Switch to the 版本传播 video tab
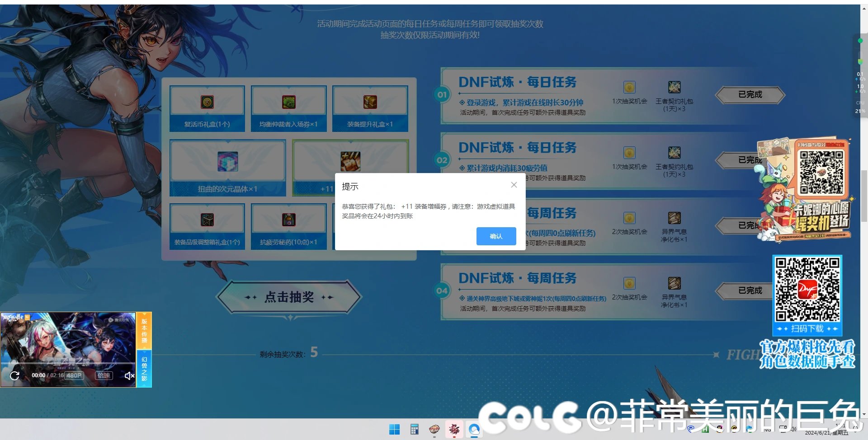The width and height of the screenshot is (868, 440). click(x=144, y=331)
